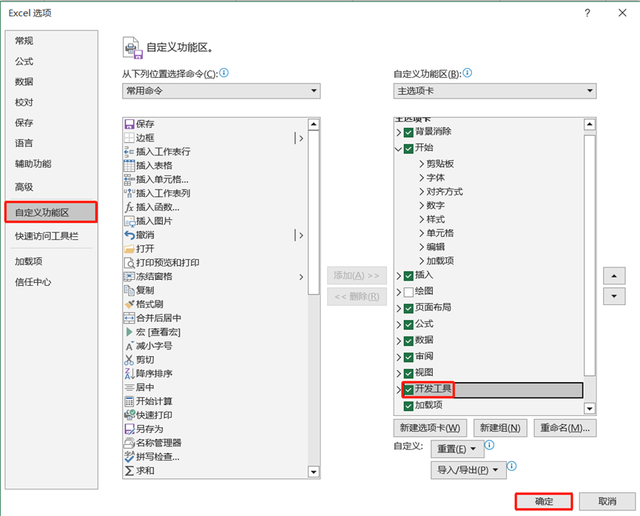Open the 常用命令 command source dropdown
This screenshot has width=640, height=516.
coord(221,91)
